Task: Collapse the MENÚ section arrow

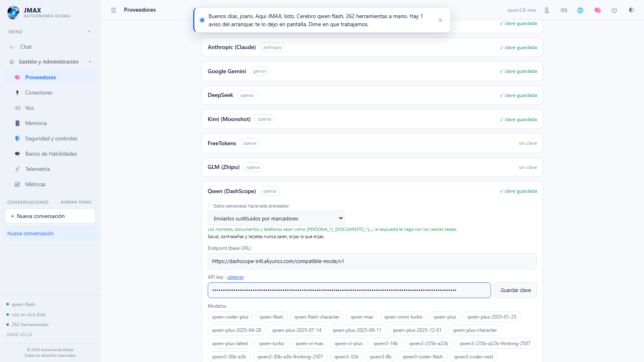Action: click(x=89, y=32)
